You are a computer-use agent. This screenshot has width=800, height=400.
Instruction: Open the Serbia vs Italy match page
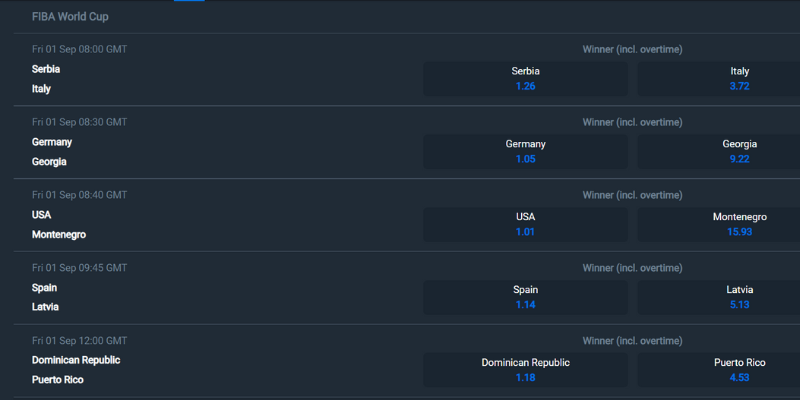pyautogui.click(x=46, y=79)
